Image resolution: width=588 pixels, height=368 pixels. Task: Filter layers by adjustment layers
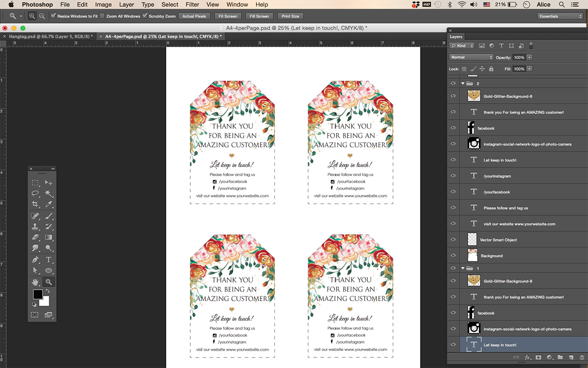coord(492,46)
